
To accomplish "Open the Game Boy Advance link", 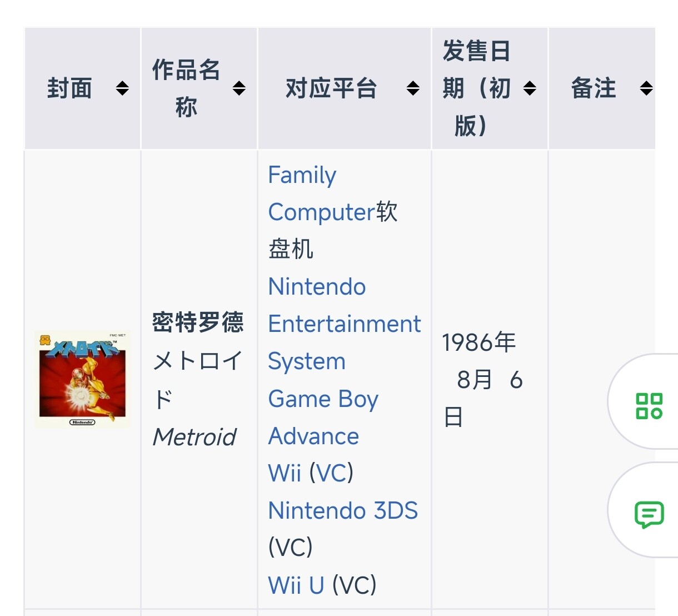I will pyautogui.click(x=323, y=418).
